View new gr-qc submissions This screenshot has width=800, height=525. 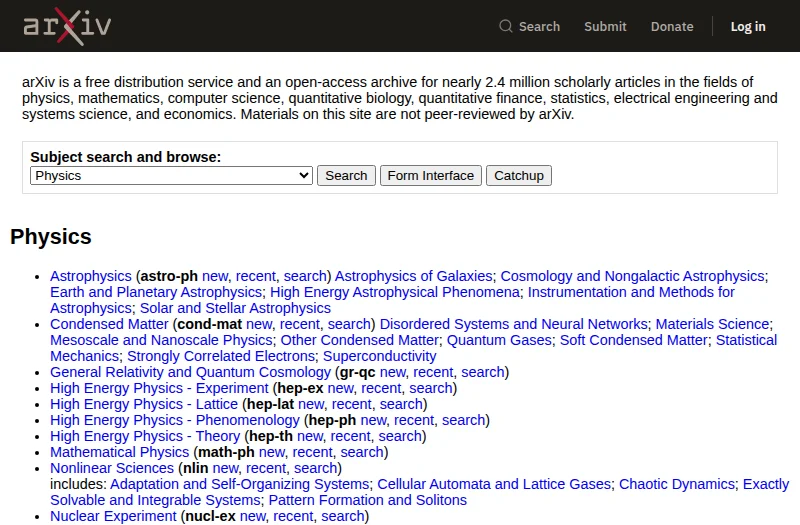[x=393, y=372]
